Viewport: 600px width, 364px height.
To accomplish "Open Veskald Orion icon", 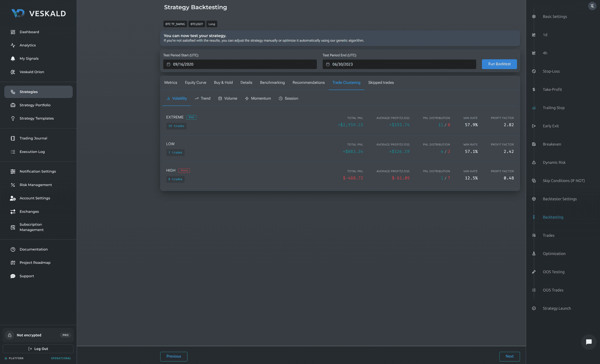I will [13, 72].
